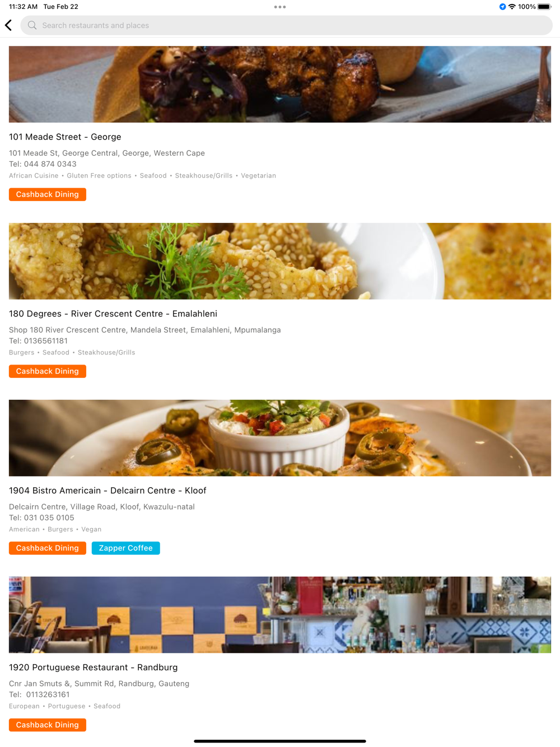Open the 1920 Portuguese Restaurant interior photo
560x747 pixels.
[x=280, y=615]
